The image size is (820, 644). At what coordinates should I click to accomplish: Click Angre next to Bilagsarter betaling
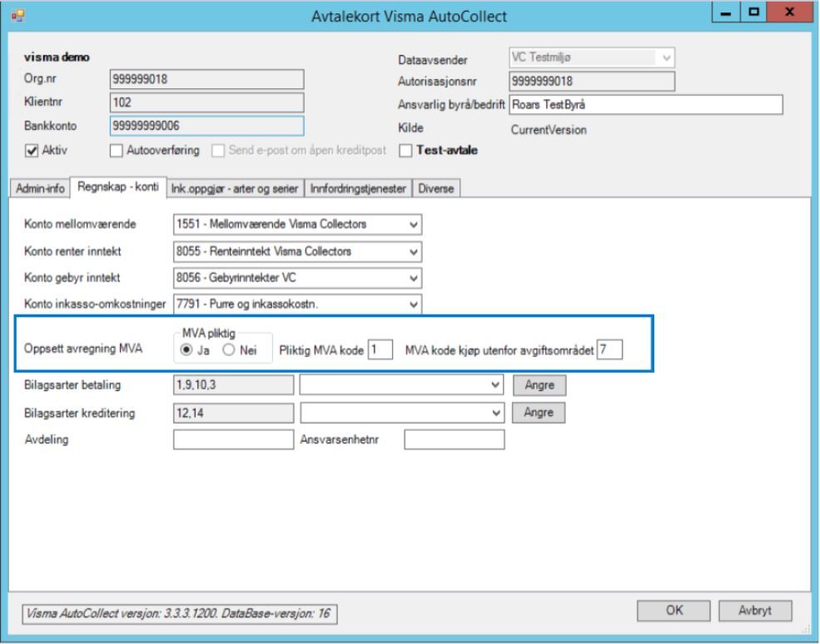click(539, 385)
